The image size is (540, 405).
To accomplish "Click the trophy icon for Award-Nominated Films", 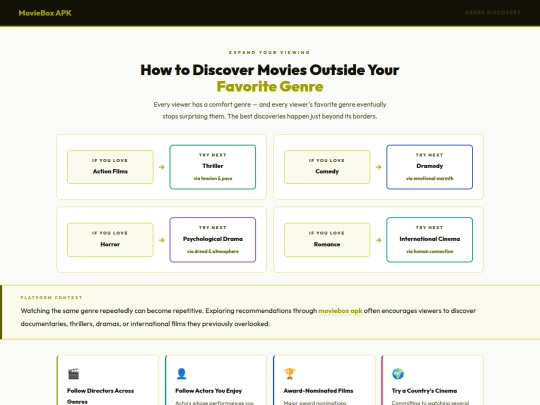I will (x=290, y=374).
